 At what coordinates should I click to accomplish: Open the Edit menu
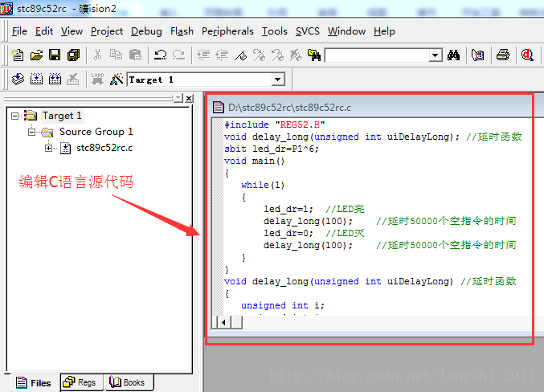click(44, 31)
